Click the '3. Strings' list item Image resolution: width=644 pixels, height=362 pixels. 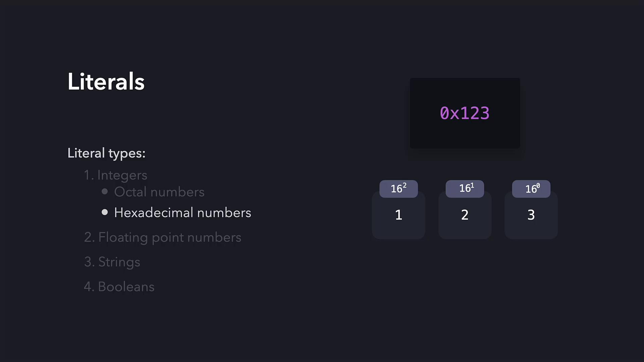pyautogui.click(x=112, y=262)
